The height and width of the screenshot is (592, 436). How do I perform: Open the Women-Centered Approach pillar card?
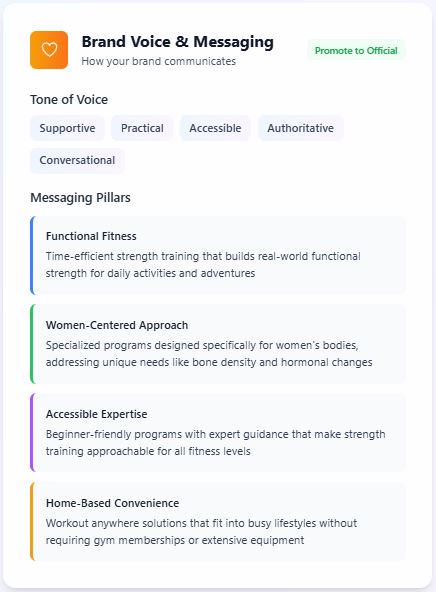(218, 344)
